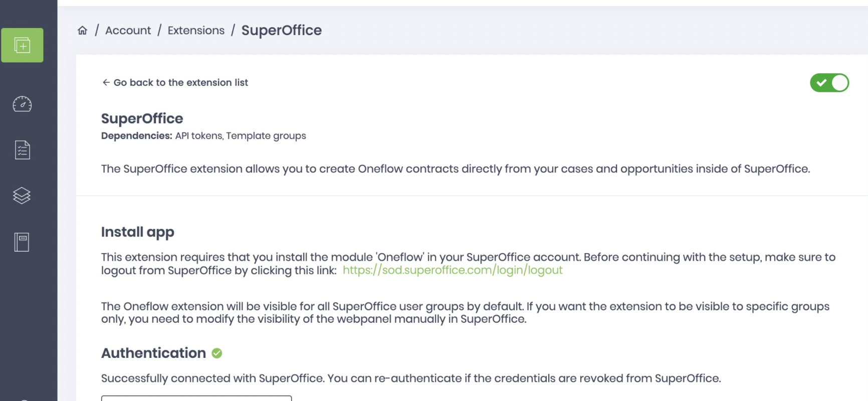Navigate to Account in the breadcrumb
Screen dimensions: 868x401
click(128, 31)
